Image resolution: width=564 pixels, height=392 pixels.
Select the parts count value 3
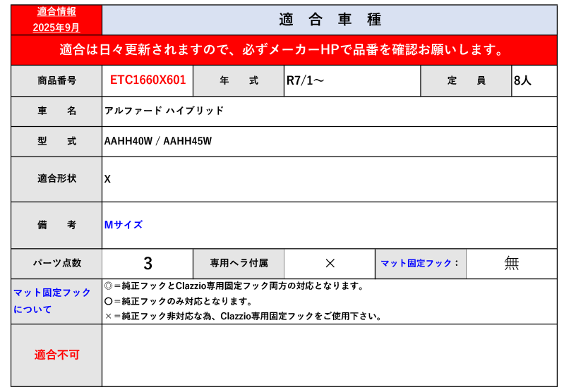coord(148,263)
